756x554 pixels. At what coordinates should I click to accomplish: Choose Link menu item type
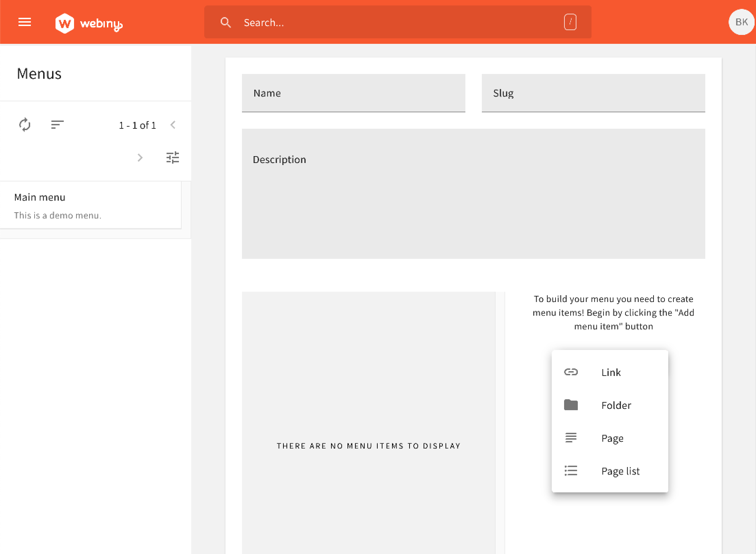tap(611, 372)
